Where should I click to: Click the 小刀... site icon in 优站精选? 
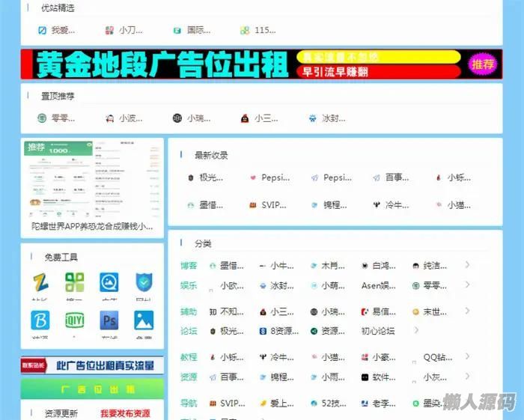109,31
